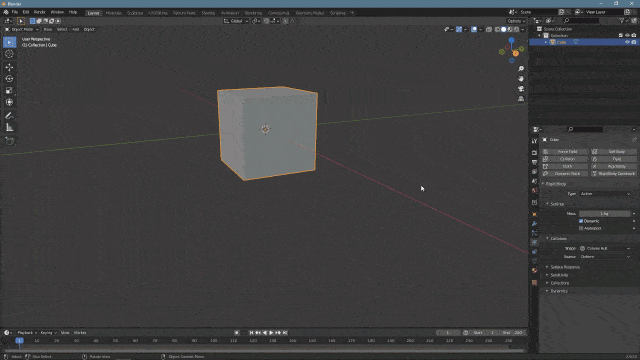Switch to the Modeling workspace tab
This screenshot has width=640, height=360.
coord(113,13)
